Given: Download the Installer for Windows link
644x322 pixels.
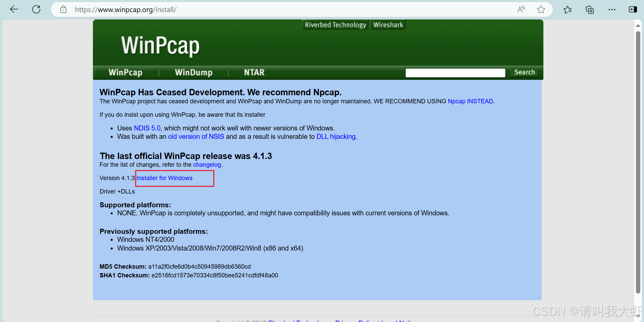Looking at the screenshot, I should 164,178.
